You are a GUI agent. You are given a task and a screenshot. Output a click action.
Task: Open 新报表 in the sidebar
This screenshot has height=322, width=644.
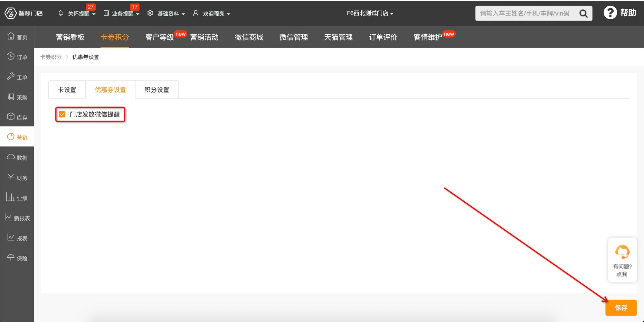(x=17, y=218)
